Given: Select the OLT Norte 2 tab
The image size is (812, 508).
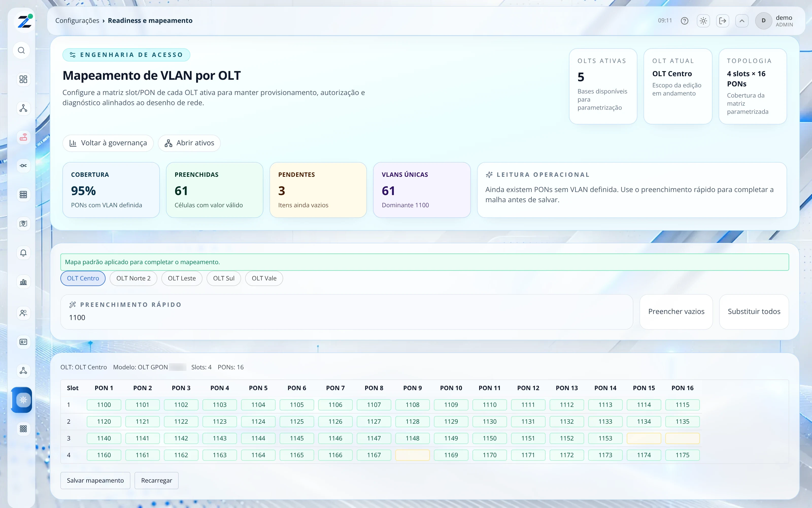Looking at the screenshot, I should [133, 278].
